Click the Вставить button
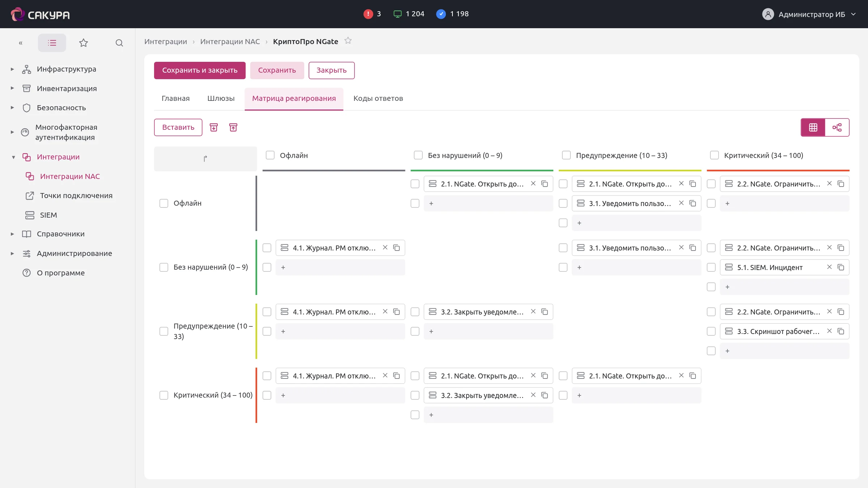The height and width of the screenshot is (488, 868). point(178,127)
